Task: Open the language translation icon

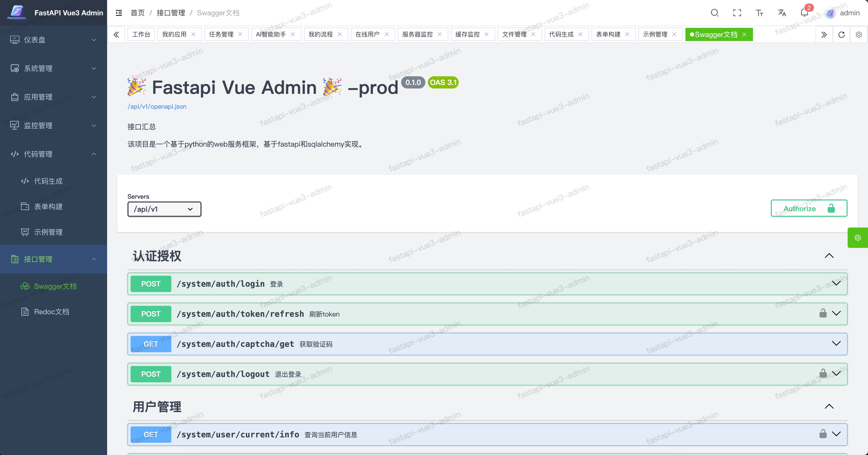Action: click(x=782, y=13)
